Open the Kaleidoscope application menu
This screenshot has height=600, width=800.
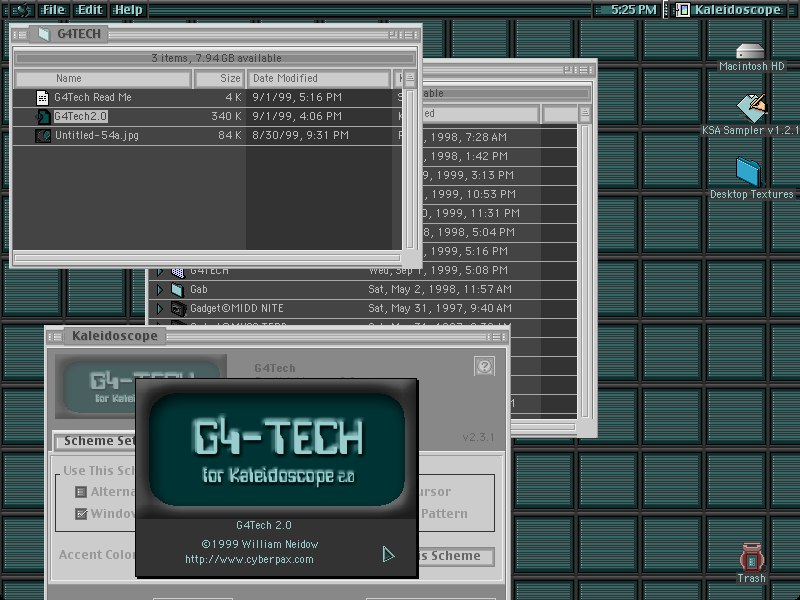pos(730,10)
